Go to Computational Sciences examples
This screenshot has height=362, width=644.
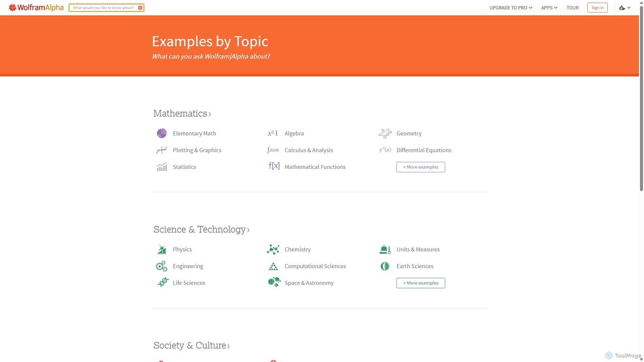[x=315, y=266]
